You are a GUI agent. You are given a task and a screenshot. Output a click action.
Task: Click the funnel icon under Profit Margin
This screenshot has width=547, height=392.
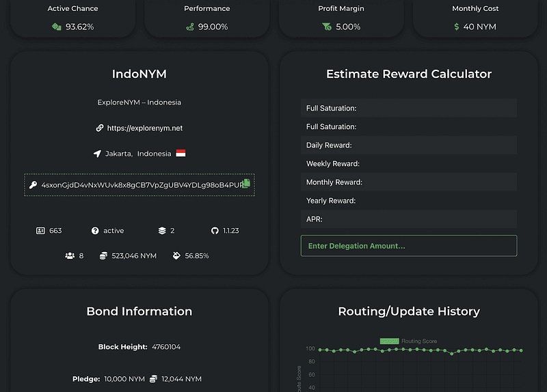click(326, 27)
